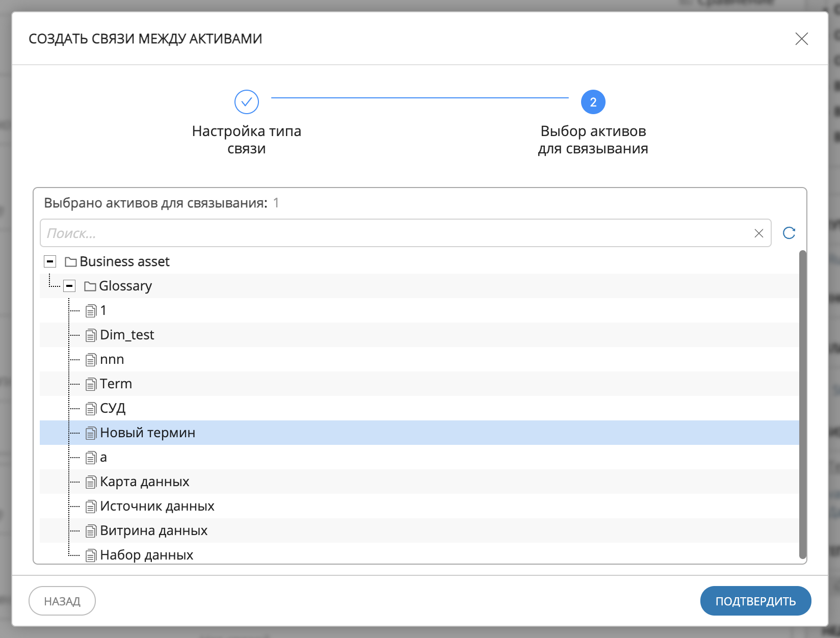Click the document icon next to Новый термин
This screenshot has height=638, width=840.
tap(91, 433)
